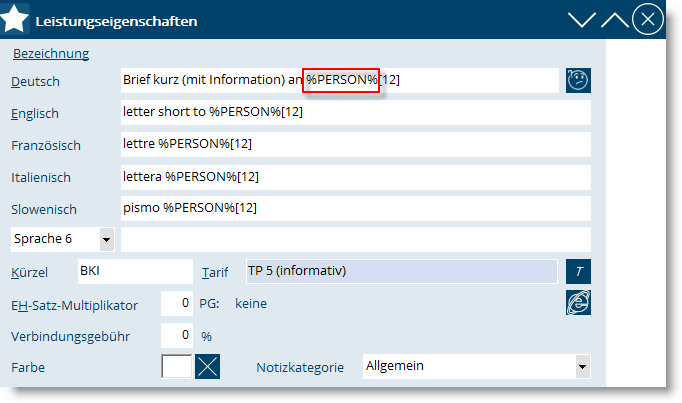Close the Leistungseigenschaften dialog
Image resolution: width=682 pixels, height=403 pixels.
tap(648, 19)
